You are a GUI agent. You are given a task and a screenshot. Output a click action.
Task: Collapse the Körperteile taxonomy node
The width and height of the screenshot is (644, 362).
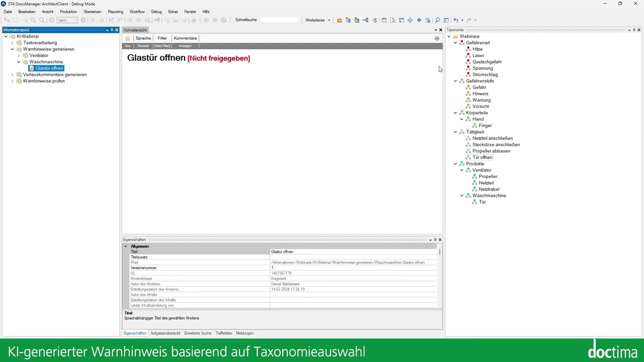coord(455,113)
